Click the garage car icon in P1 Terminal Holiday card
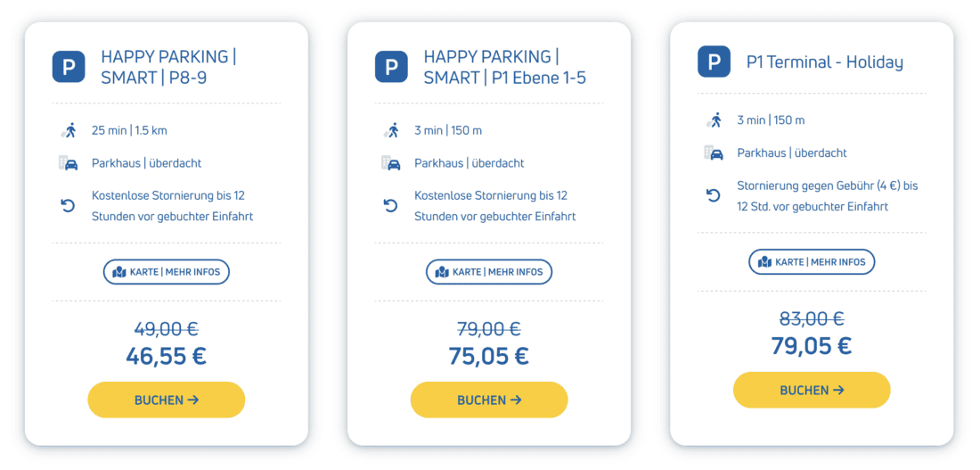The height and width of the screenshot is (470, 980). pyautogui.click(x=713, y=153)
